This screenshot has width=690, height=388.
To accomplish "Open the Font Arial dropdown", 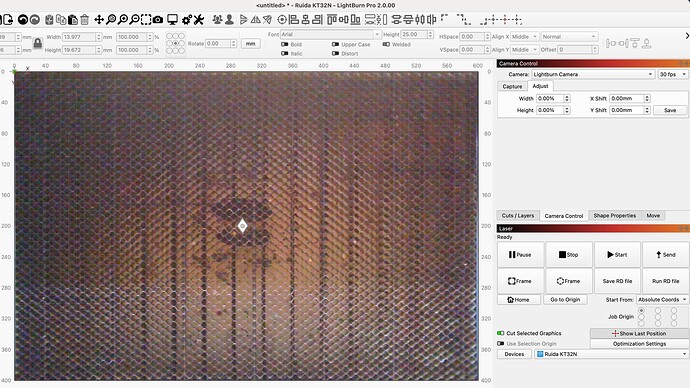I will pyautogui.click(x=330, y=34).
